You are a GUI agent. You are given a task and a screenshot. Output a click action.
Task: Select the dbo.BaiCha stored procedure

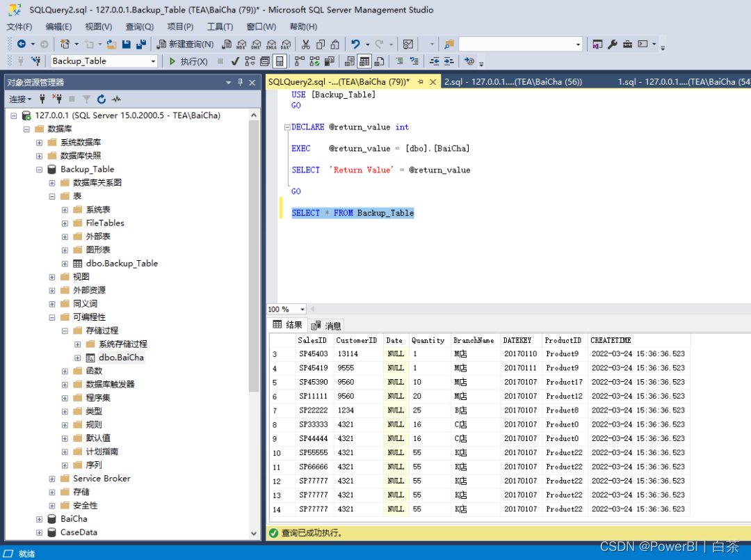(121, 358)
